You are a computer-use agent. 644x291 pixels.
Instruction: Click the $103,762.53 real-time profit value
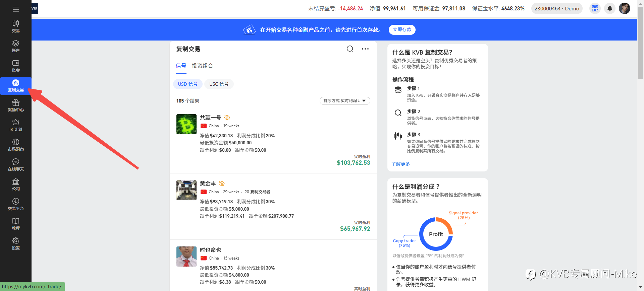[354, 163]
